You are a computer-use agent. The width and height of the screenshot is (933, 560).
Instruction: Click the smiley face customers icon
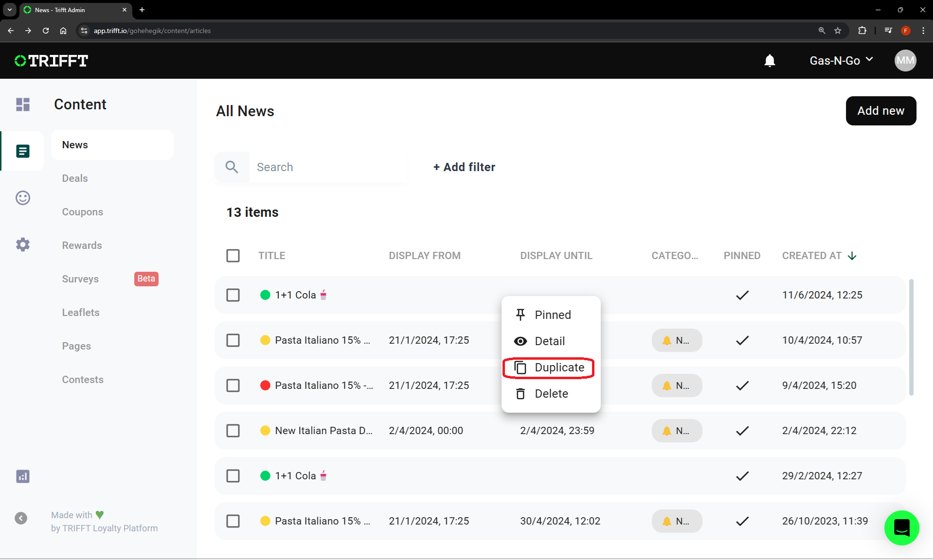coord(23,198)
